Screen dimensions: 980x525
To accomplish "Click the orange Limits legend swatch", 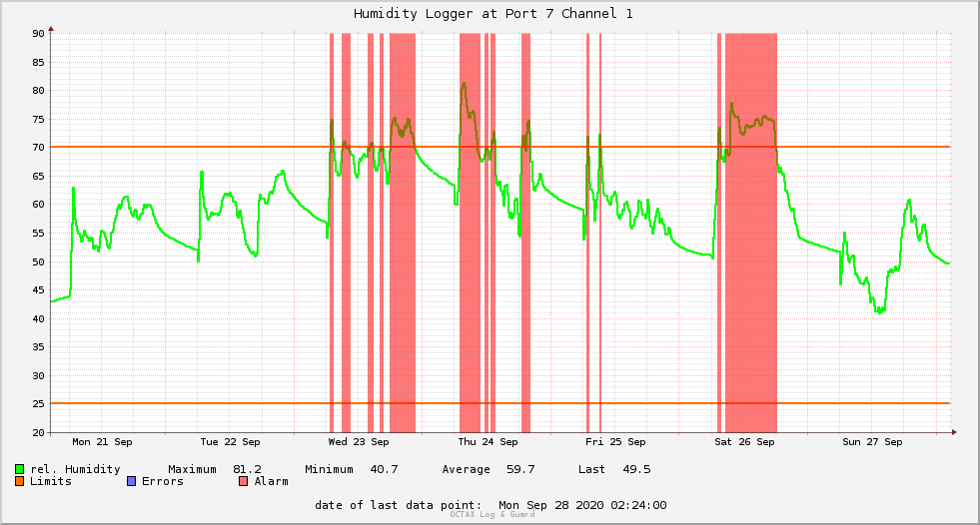I will [x=19, y=481].
